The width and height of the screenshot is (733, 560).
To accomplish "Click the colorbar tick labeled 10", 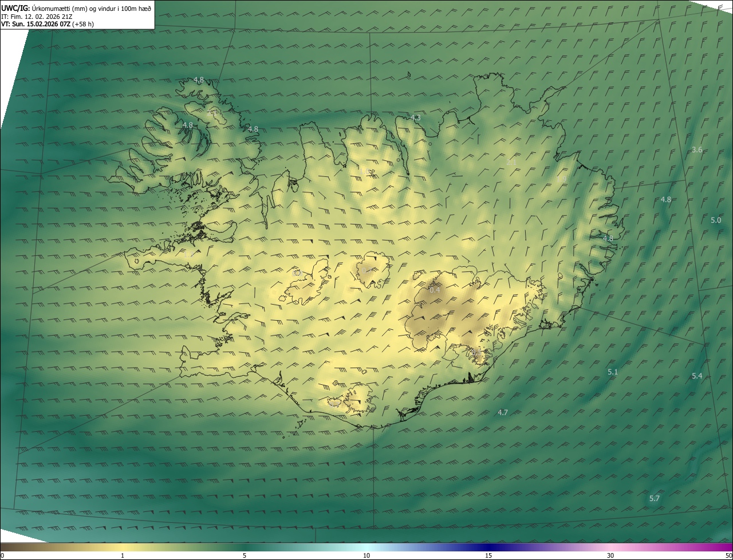I will 366,556.
